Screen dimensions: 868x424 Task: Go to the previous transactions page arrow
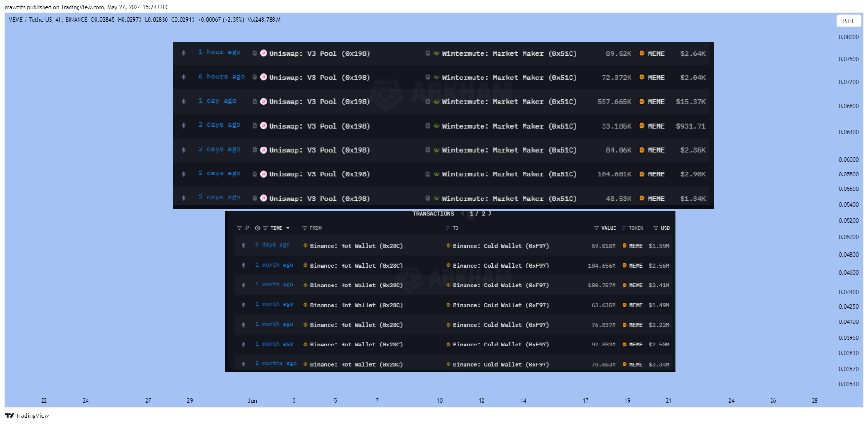coord(463,213)
